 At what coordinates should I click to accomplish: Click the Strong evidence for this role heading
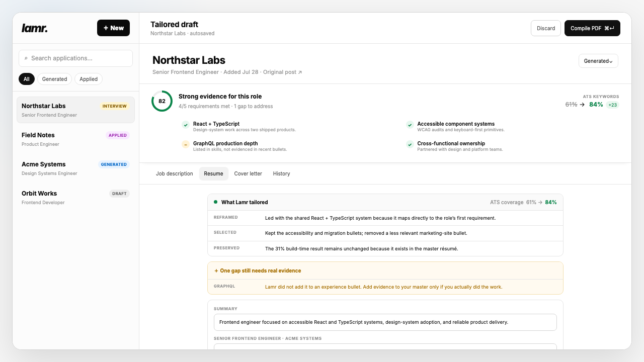click(220, 97)
